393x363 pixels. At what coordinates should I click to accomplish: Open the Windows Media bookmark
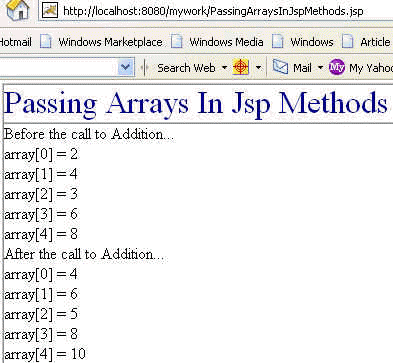[226, 42]
